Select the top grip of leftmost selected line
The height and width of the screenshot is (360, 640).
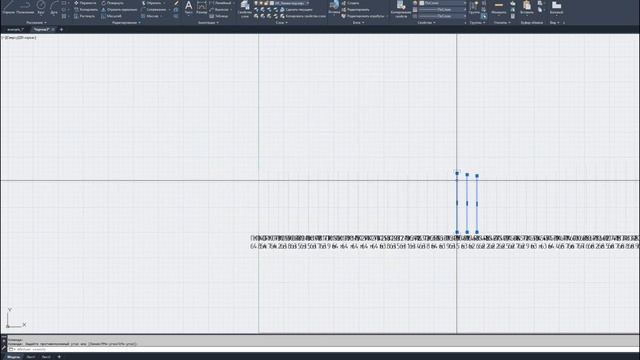457,173
